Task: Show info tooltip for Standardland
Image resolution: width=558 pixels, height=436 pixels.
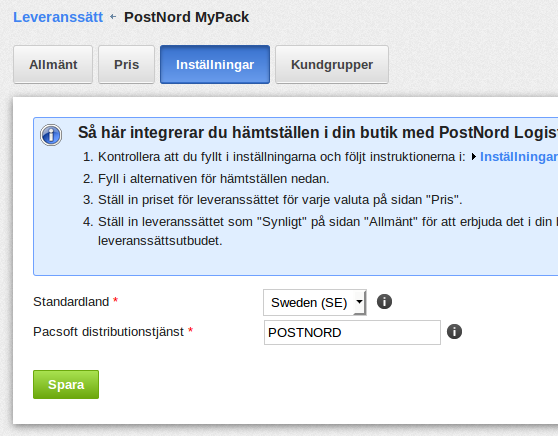Action: pyautogui.click(x=384, y=302)
